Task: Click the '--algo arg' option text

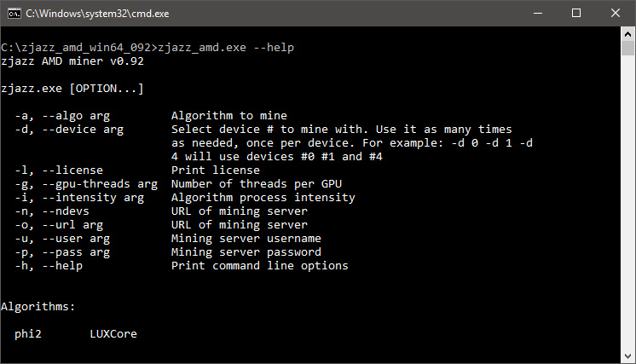Action: (x=76, y=116)
